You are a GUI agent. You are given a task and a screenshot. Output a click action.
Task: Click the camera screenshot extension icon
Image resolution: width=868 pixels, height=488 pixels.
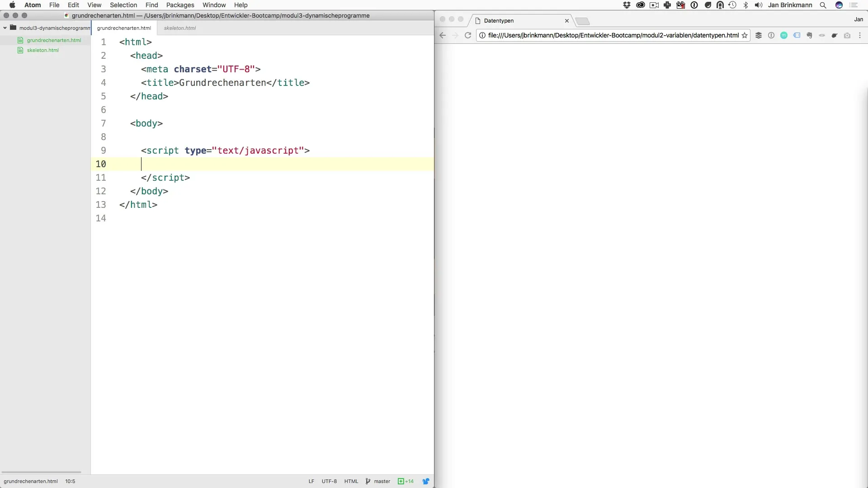847,35
